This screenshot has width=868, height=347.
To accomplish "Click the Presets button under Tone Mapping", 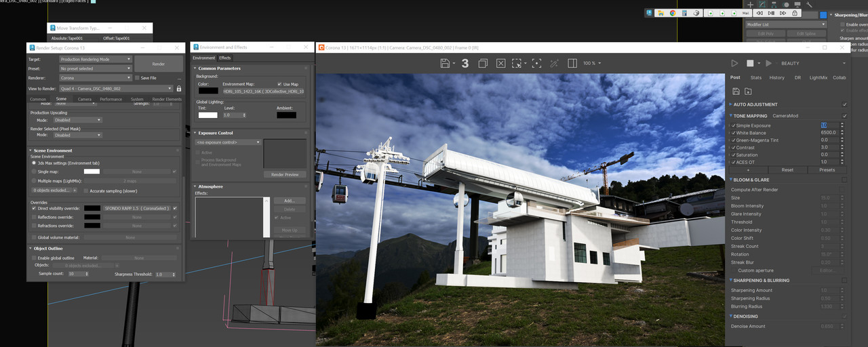I will (827, 170).
